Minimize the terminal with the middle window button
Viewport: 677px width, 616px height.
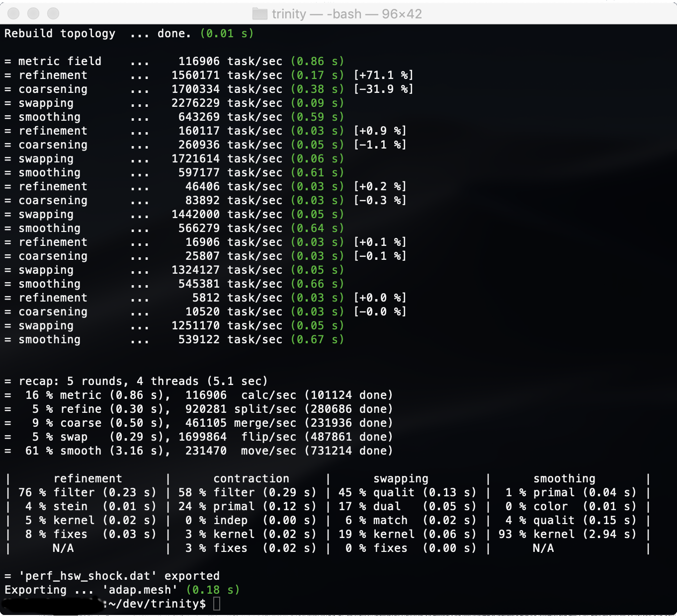pyautogui.click(x=33, y=13)
